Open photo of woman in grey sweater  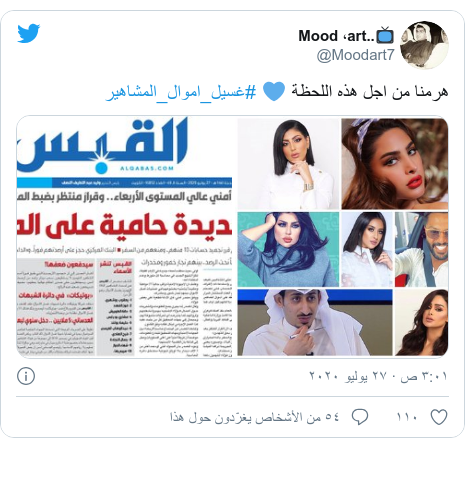(x=288, y=249)
